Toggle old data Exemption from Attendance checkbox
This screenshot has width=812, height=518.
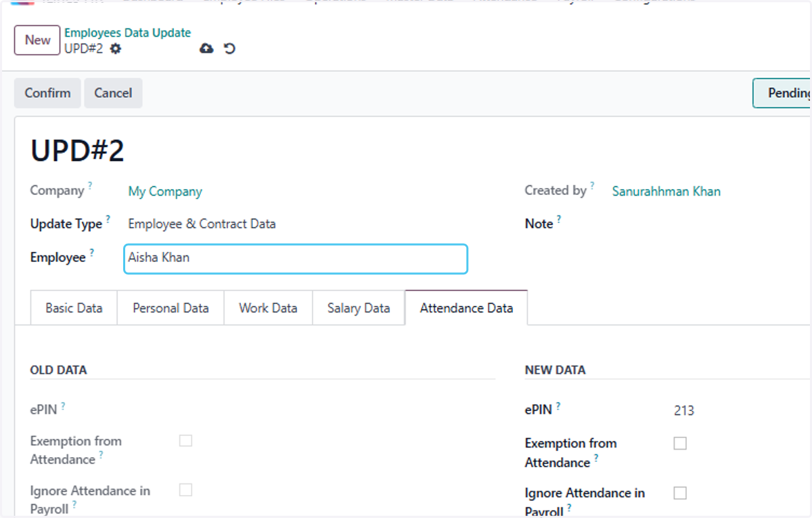pyautogui.click(x=185, y=441)
